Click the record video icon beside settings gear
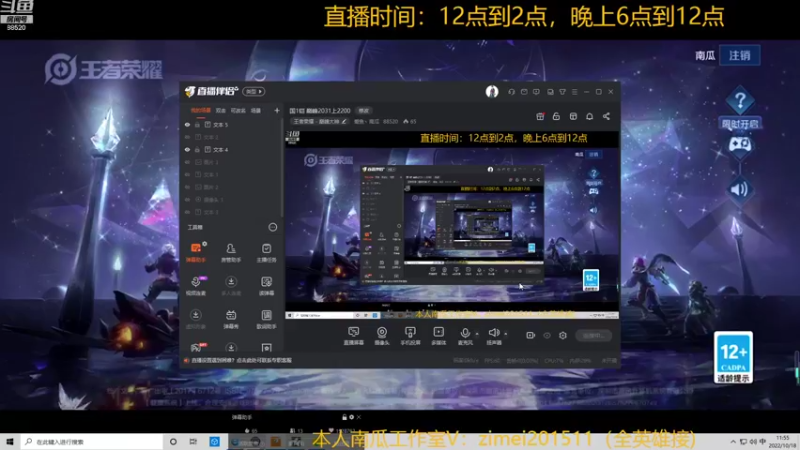Screen dimensions: 800x450 coord(531,335)
